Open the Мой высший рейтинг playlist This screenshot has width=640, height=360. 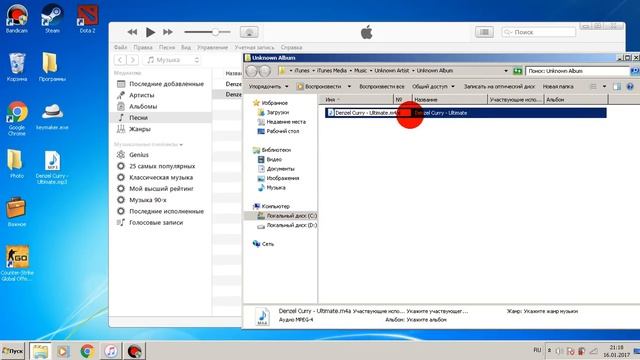[161, 189]
